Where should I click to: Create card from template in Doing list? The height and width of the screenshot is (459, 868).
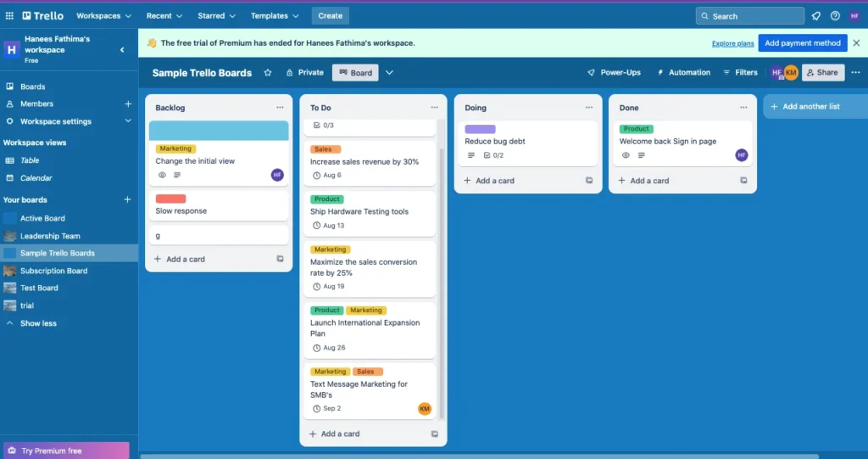[589, 181]
